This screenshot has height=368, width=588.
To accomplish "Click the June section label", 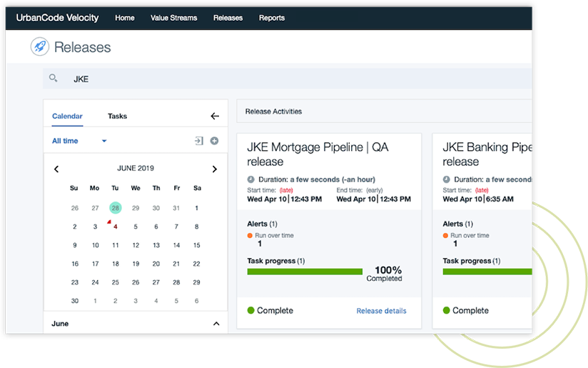I will click(60, 324).
